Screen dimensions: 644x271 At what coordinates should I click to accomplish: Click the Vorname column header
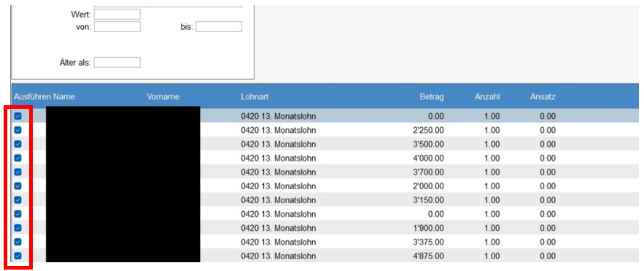[163, 97]
